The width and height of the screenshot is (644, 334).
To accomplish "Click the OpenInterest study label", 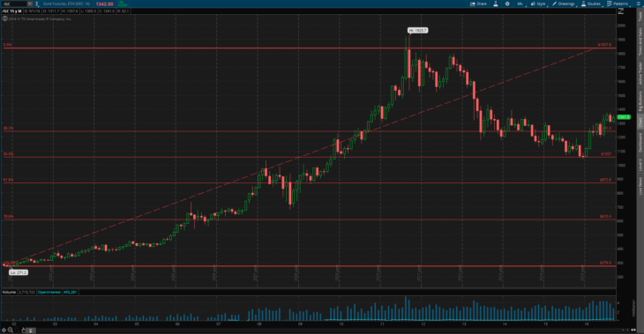I will [49, 293].
